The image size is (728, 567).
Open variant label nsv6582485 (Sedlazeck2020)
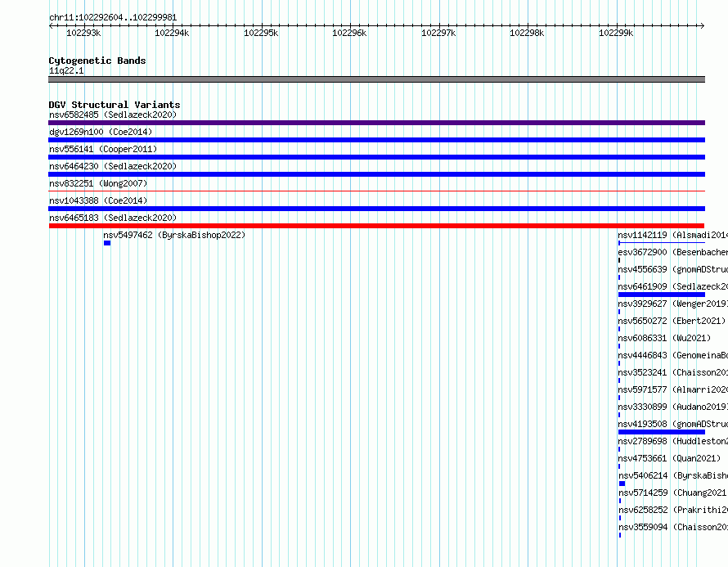[113, 115]
